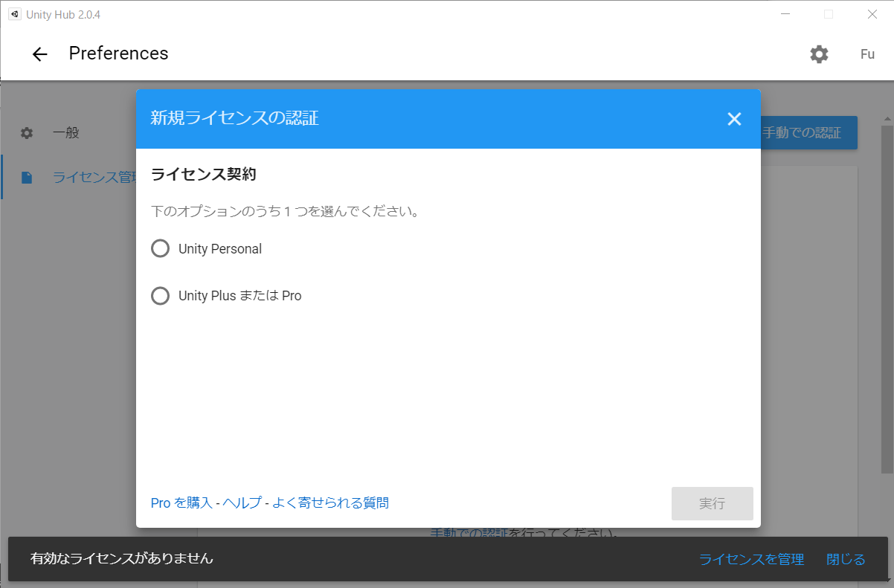Select the ライセンス管理 sidebar item
Image resolution: width=894 pixels, height=588 pixels.
(68, 177)
